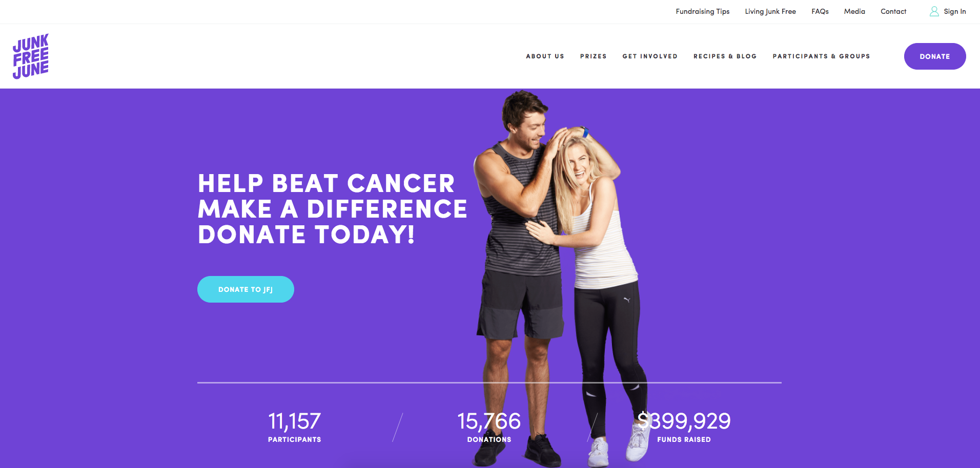Click the Junk Free June logo
The height and width of the screenshot is (468, 980).
tap(31, 56)
